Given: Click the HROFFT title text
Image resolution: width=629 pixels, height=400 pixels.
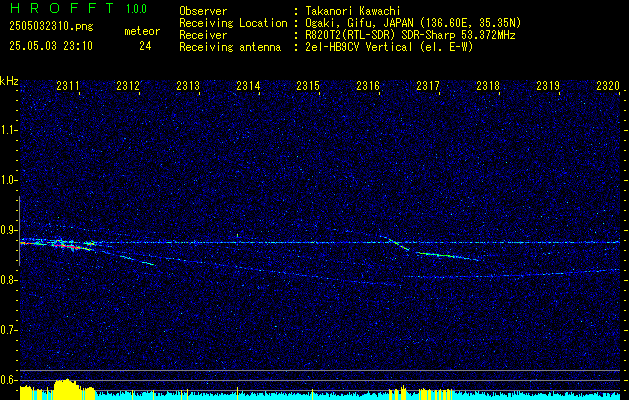Looking at the screenshot, I should click(62, 8).
